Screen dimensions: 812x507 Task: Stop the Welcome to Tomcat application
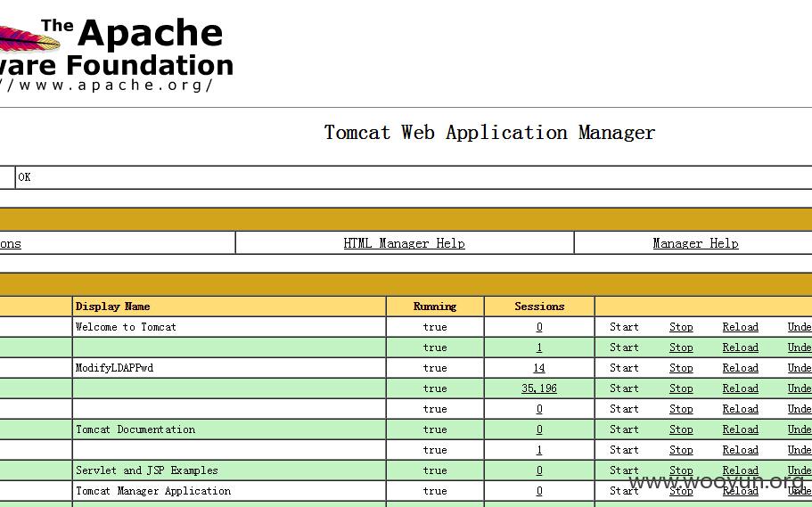(681, 327)
